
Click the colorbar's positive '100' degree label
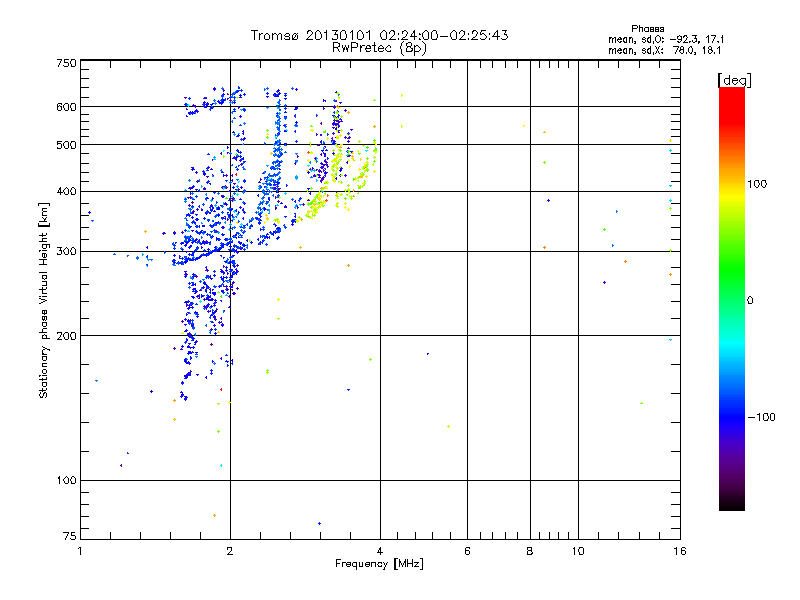point(757,184)
